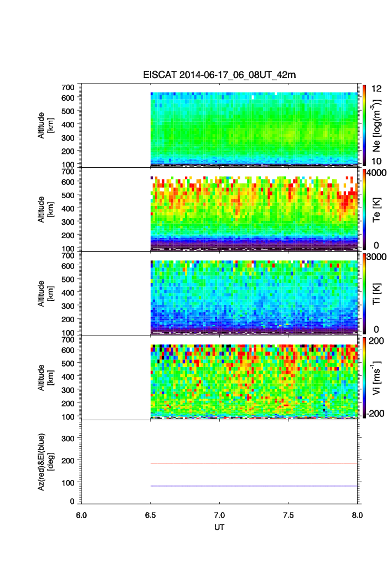Click the Az(red)&El(blue) y-axis label
Screen dimensions: 392x588
point(45,461)
